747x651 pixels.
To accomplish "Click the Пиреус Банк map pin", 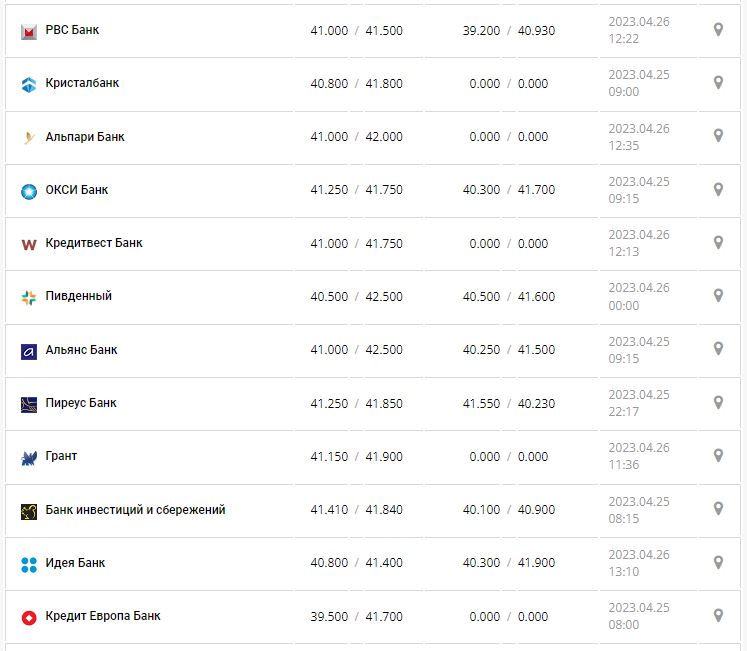I will tap(718, 403).
